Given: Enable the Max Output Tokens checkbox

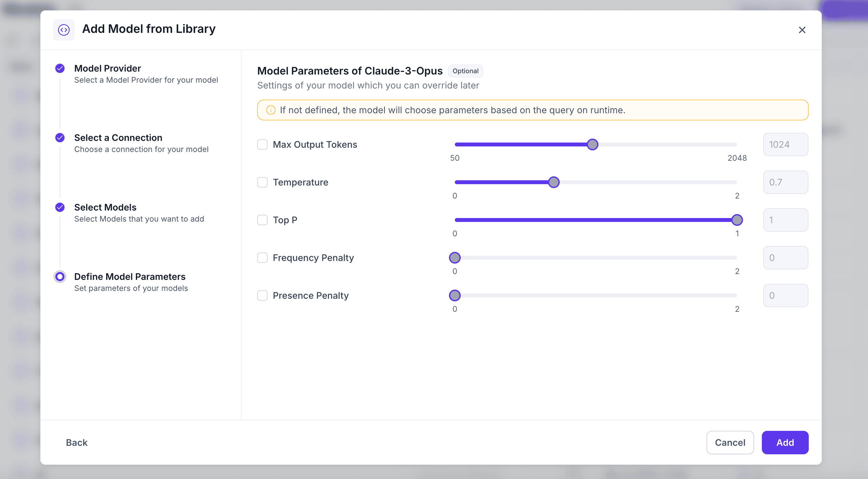Looking at the screenshot, I should 262,144.
